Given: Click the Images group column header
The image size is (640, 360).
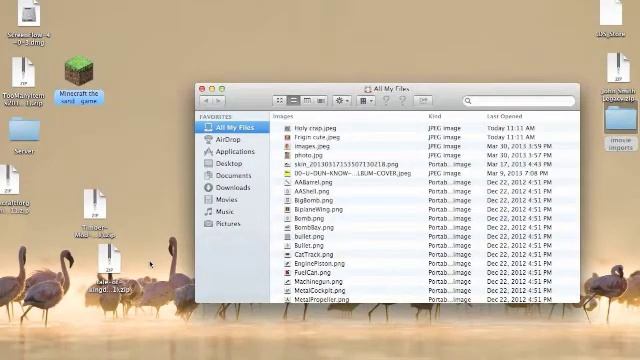Looking at the screenshot, I should [283, 116].
